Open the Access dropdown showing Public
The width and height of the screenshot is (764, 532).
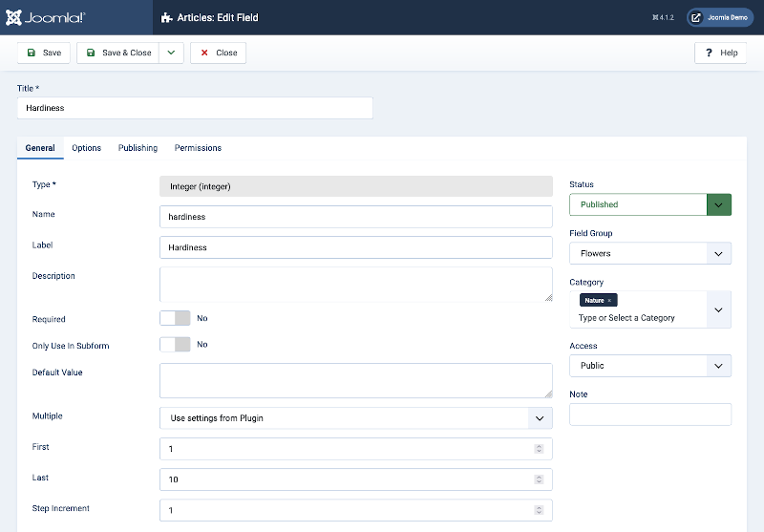[x=650, y=366]
